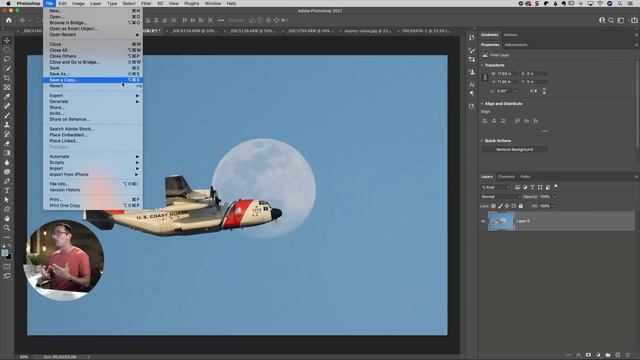Screen dimensions: 640x360
Task: Switch to the Channels tab
Action: click(506, 177)
